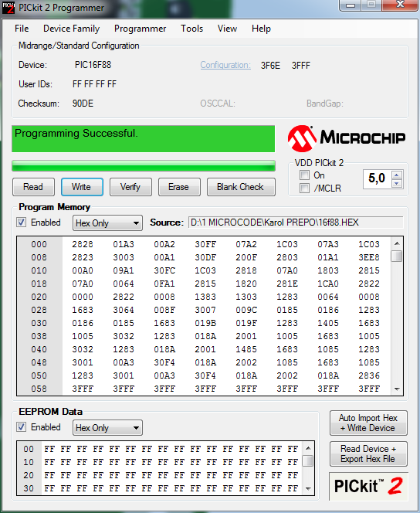Click Auto Import Hex + Write Device

[x=368, y=423]
